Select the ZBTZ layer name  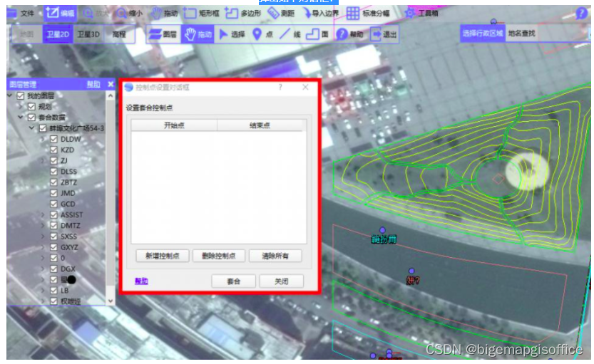pos(68,182)
